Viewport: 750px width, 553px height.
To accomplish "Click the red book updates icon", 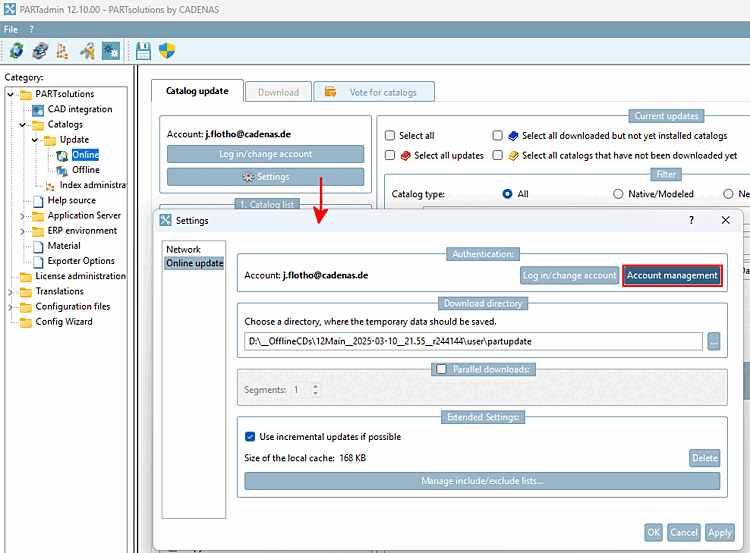I will click(x=406, y=155).
